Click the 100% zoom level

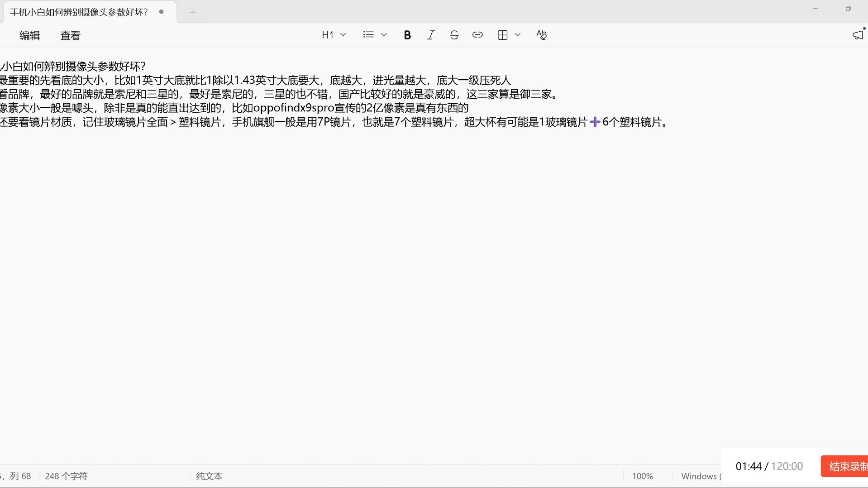point(642,476)
